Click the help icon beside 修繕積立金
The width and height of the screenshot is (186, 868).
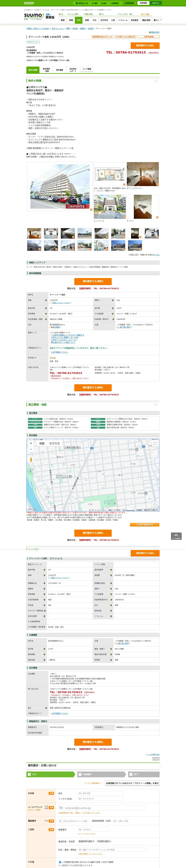44,583
